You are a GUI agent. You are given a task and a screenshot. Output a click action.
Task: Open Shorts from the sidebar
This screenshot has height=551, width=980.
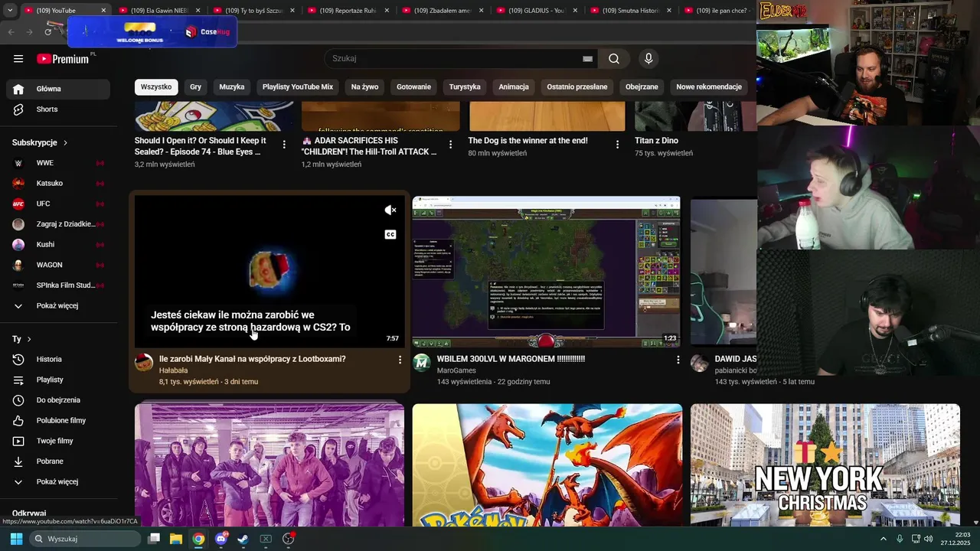pyautogui.click(x=58, y=109)
